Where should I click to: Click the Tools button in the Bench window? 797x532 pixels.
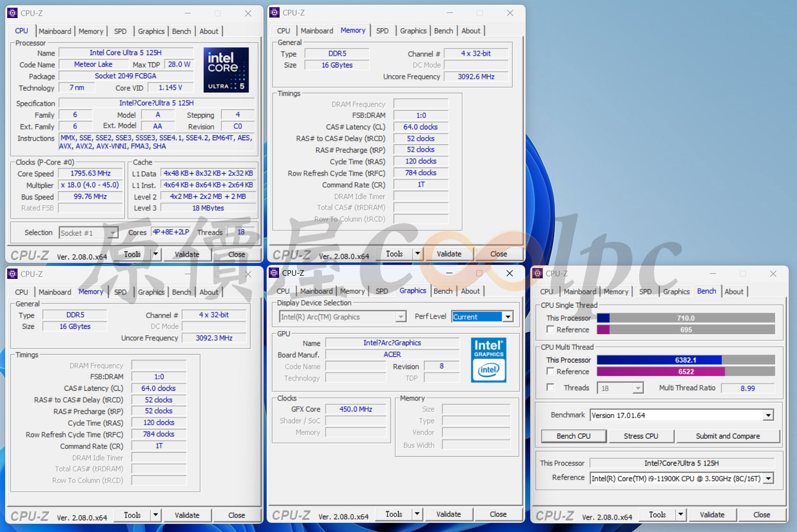pyautogui.click(x=657, y=514)
